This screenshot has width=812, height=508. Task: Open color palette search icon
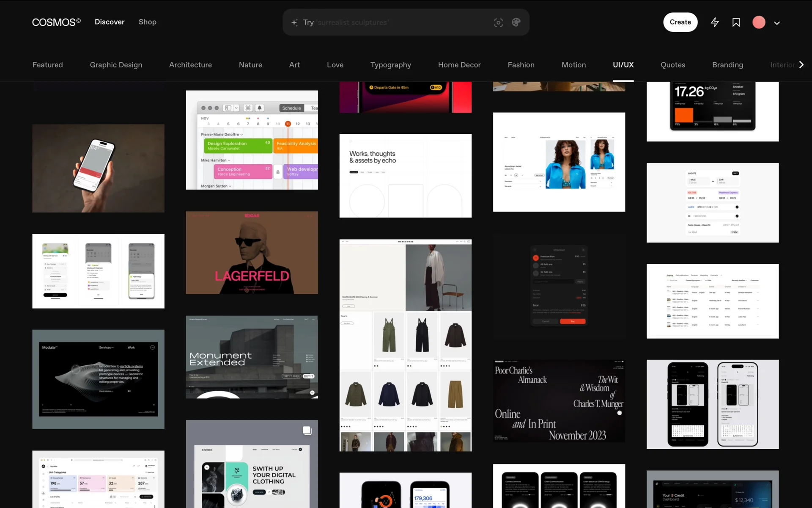tap(516, 22)
